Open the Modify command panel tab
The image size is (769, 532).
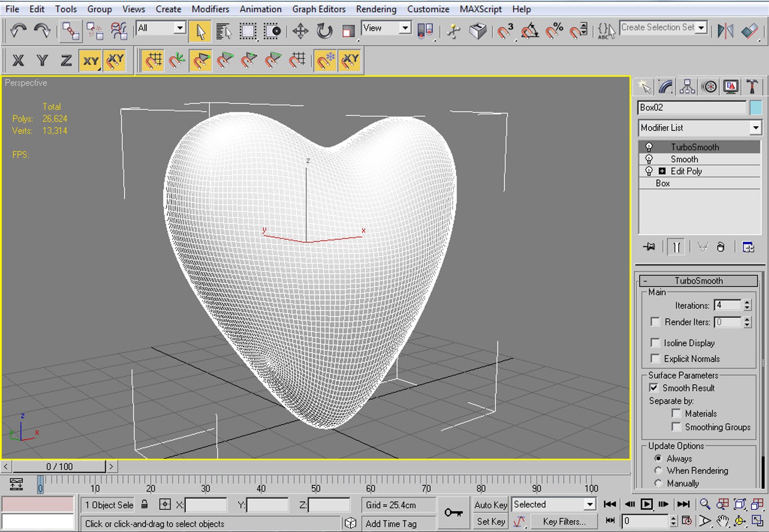(x=665, y=87)
